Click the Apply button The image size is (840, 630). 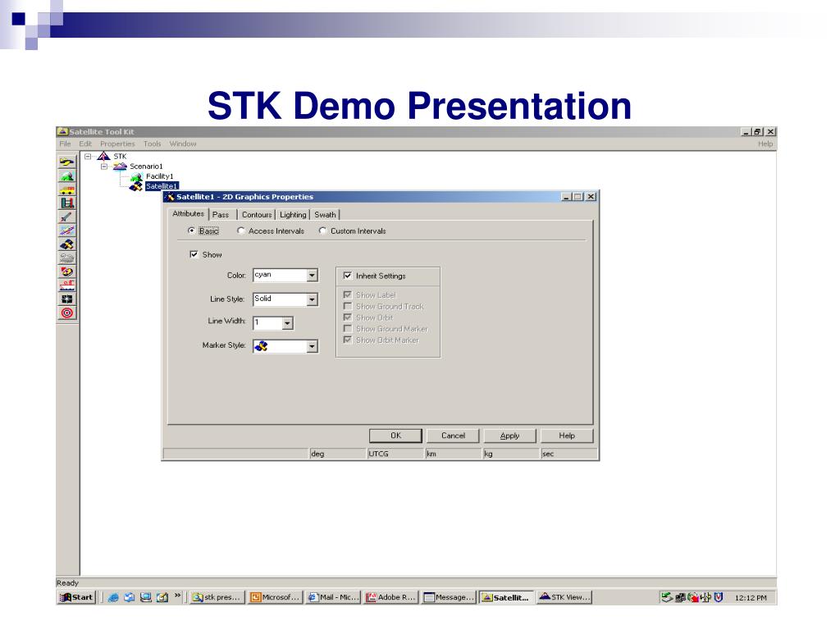(509, 436)
